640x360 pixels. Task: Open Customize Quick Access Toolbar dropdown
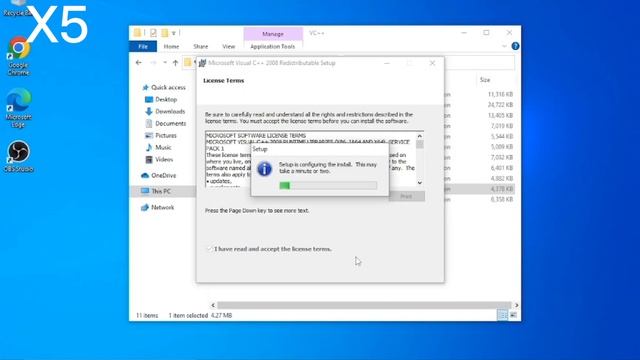[x=173, y=33]
